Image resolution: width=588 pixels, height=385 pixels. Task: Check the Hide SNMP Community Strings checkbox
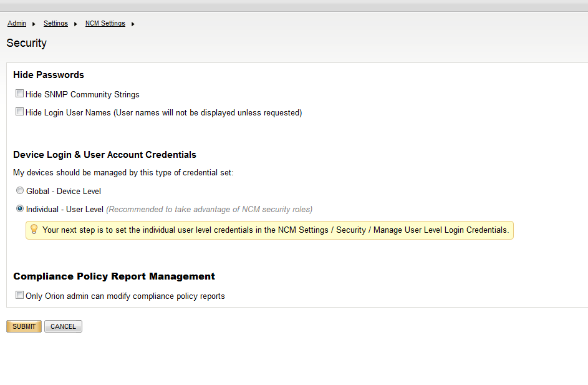pyautogui.click(x=19, y=93)
